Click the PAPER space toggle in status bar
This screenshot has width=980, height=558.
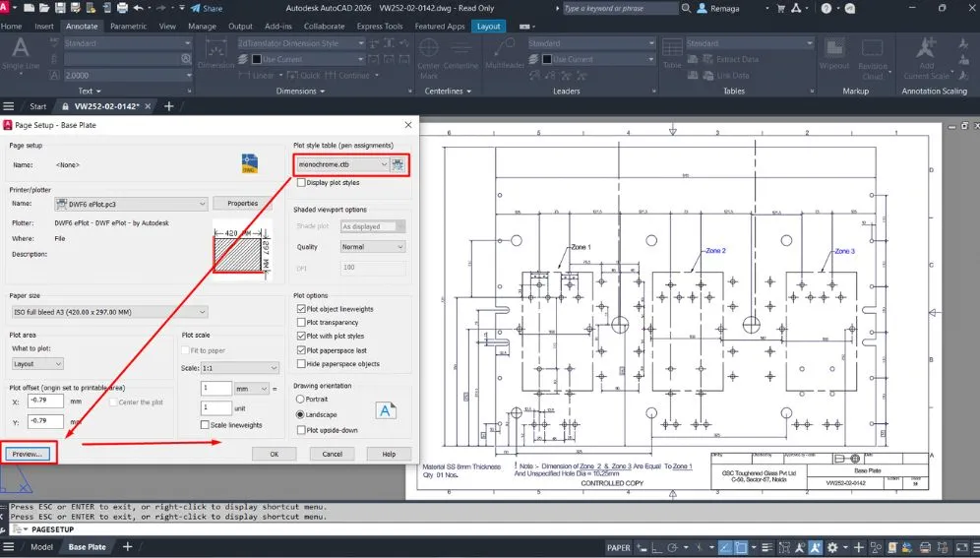618,547
